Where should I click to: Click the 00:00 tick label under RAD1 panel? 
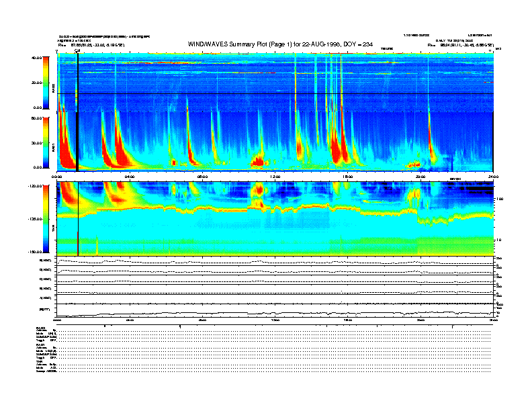pos(56,177)
